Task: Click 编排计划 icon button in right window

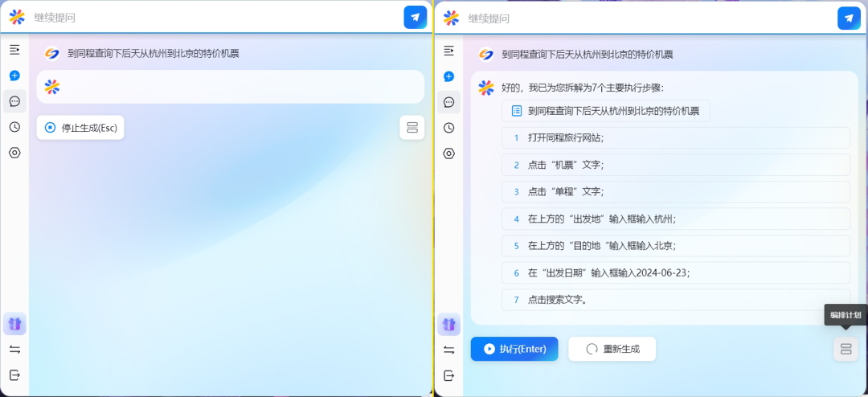Action: pyautogui.click(x=845, y=349)
